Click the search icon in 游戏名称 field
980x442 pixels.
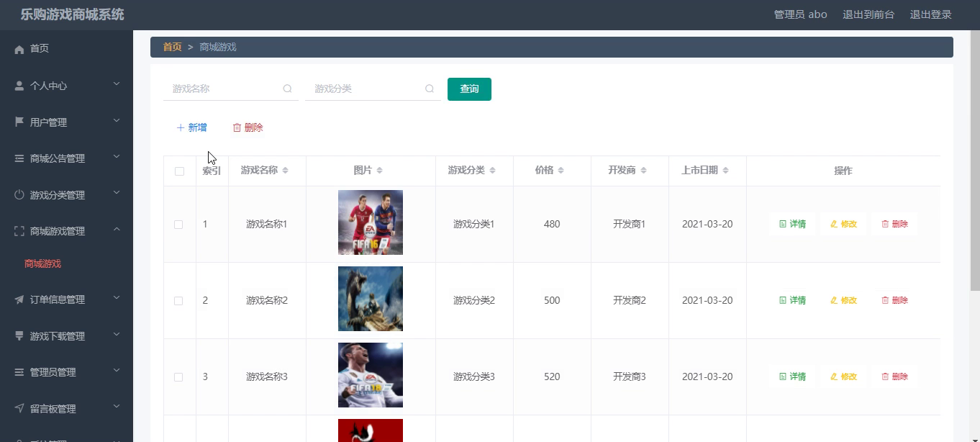click(x=287, y=89)
